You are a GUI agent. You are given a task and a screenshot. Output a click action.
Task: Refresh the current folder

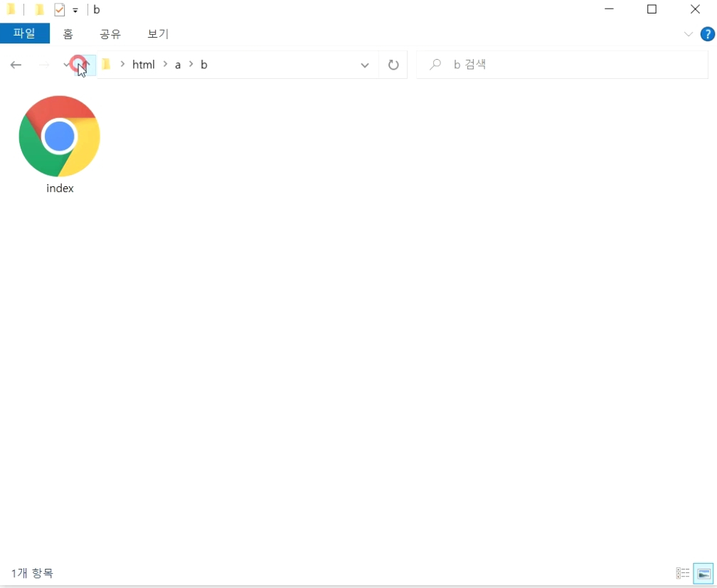pos(393,65)
